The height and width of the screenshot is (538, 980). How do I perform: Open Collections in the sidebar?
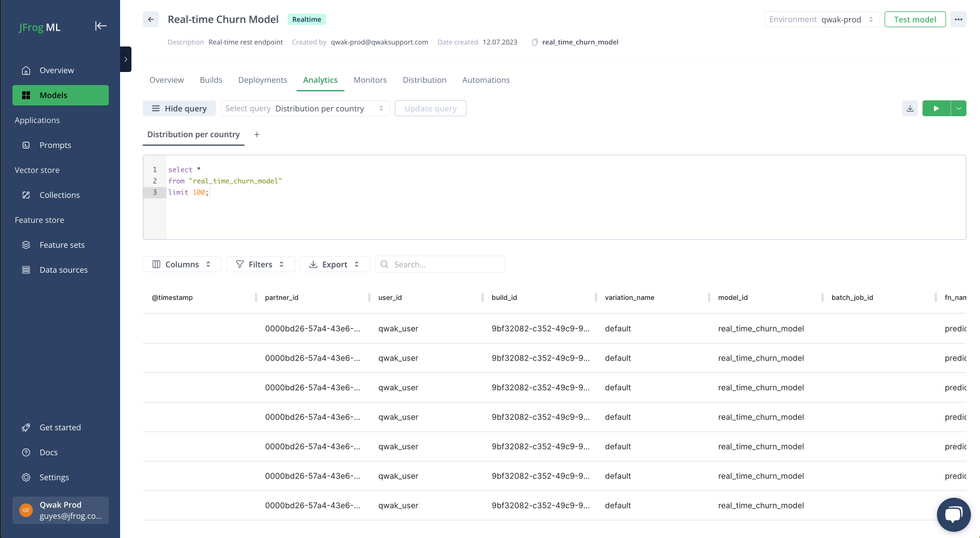click(61, 195)
